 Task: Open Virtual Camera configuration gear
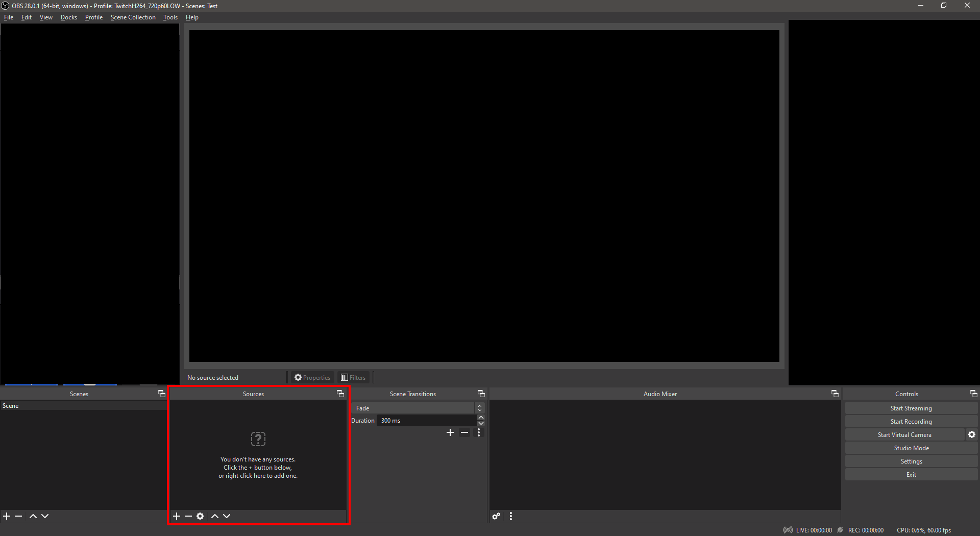(972, 434)
